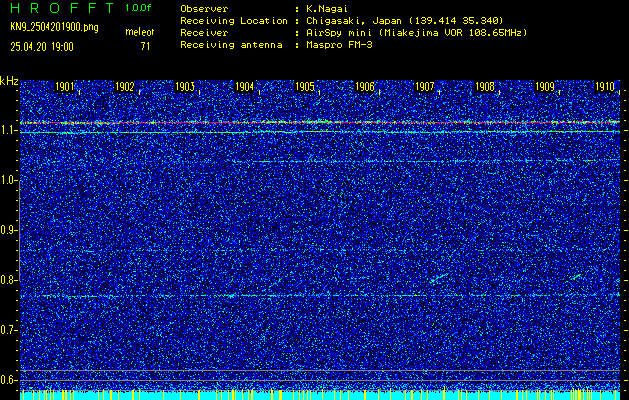Click the meteor echo streak below 1909
This screenshot has height=400, width=629.
click(576, 277)
